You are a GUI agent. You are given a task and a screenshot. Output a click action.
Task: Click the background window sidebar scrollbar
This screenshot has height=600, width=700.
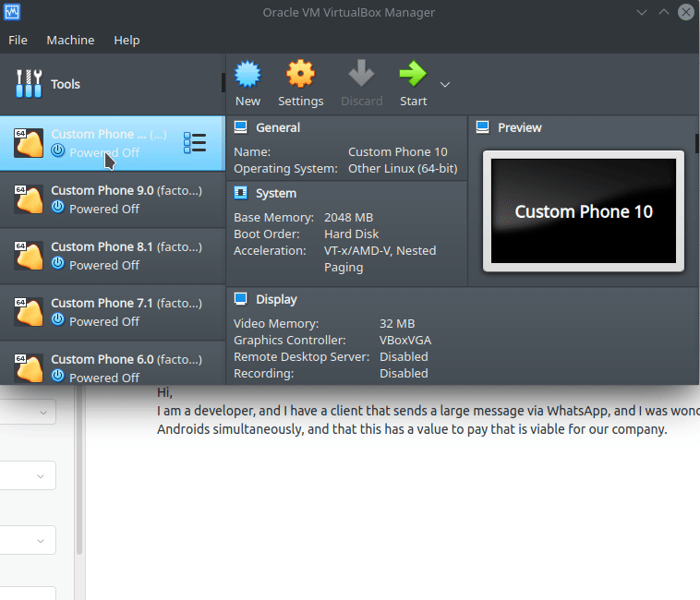[x=79, y=470]
